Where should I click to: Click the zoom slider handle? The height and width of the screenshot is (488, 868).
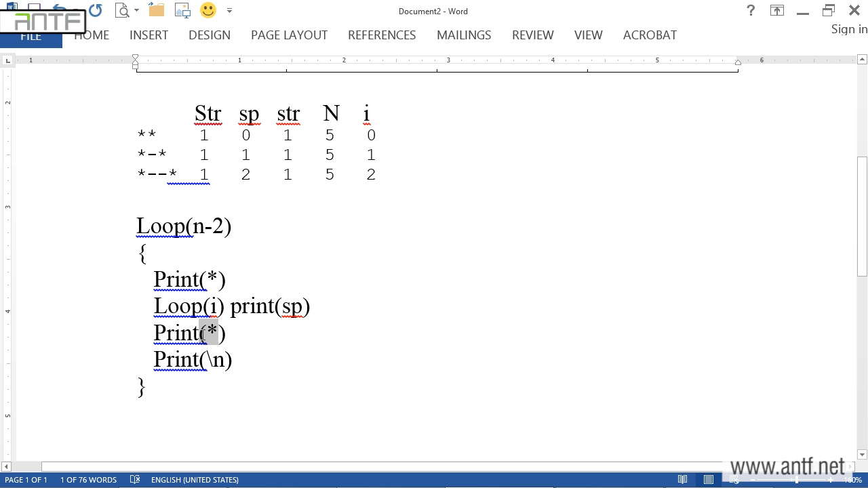(x=797, y=480)
